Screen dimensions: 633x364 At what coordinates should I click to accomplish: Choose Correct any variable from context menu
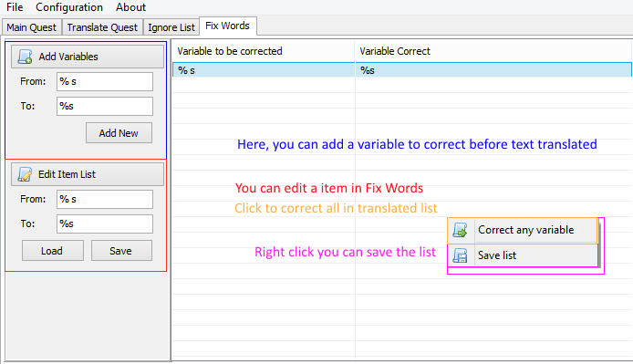click(x=523, y=230)
